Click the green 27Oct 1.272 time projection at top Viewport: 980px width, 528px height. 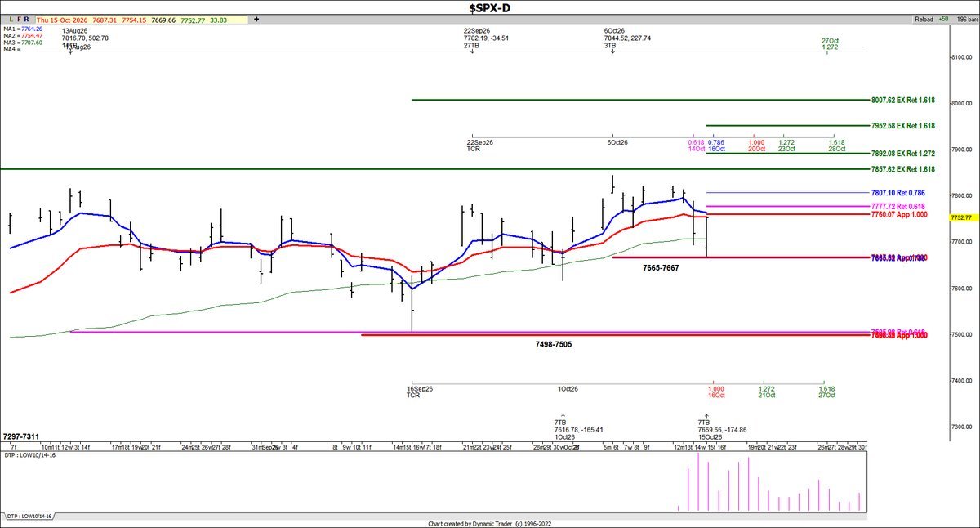[x=831, y=43]
